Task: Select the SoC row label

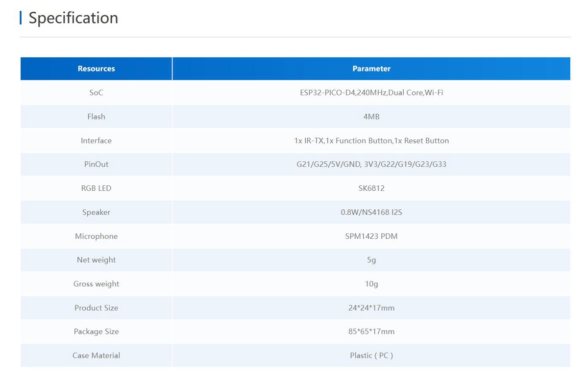Action: [96, 93]
